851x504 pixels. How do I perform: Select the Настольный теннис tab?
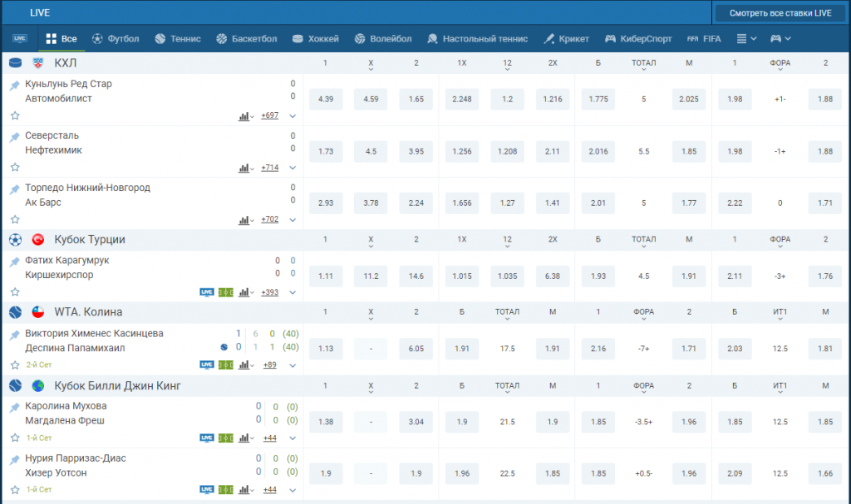click(477, 39)
